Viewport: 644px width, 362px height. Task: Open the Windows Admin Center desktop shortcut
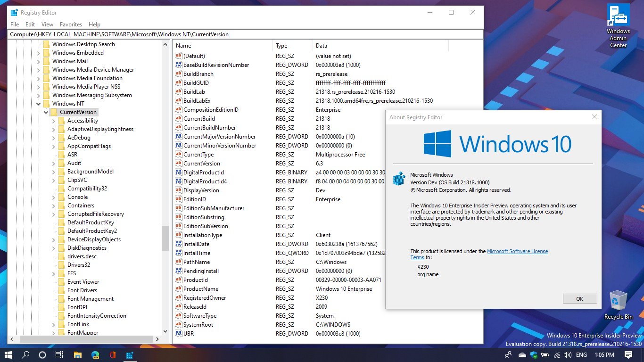tap(618, 25)
